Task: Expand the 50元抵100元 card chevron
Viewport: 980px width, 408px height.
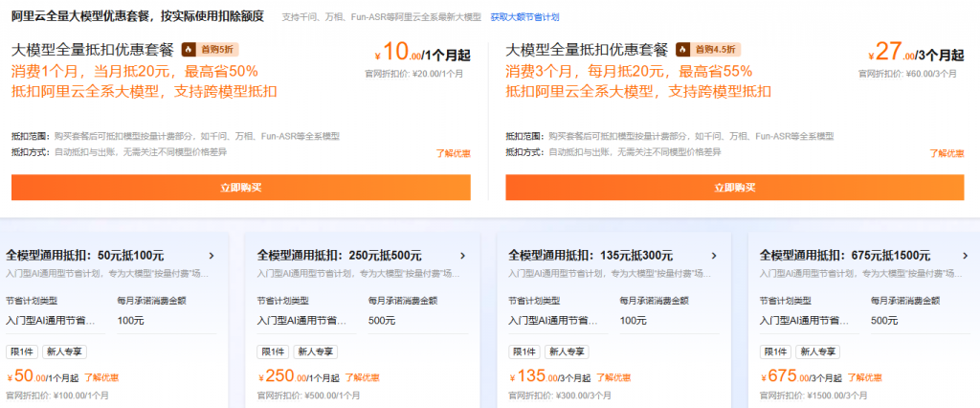Action: tap(212, 256)
